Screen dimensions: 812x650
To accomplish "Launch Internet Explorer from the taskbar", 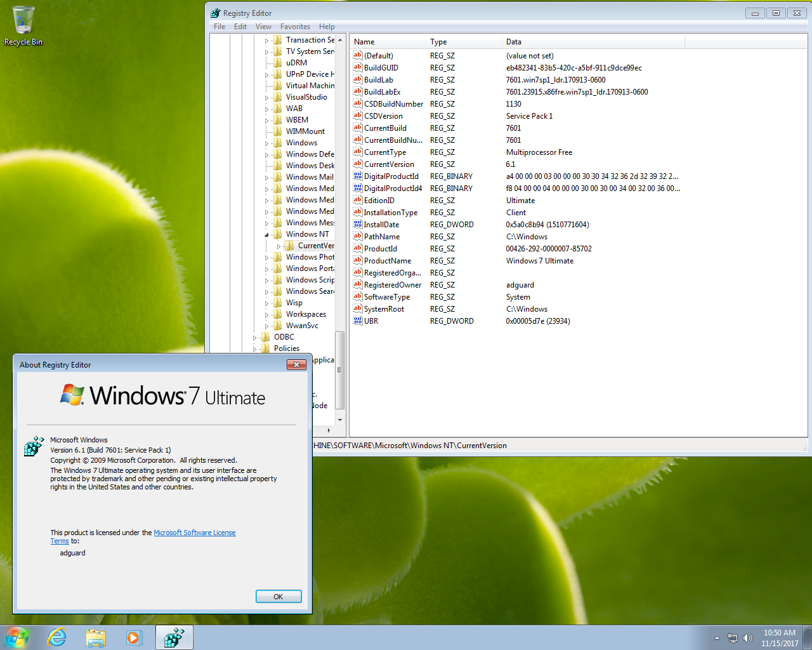I will [x=57, y=637].
